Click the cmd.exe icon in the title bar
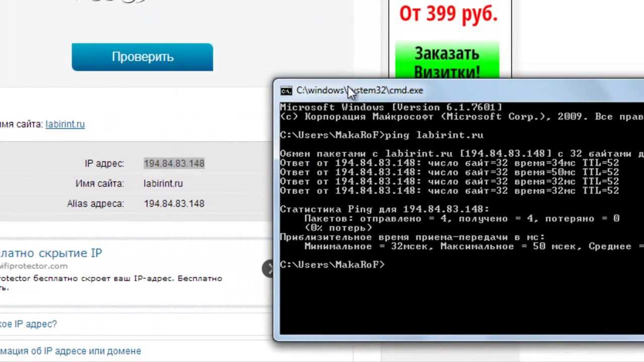Viewport: 644px width, 362px height. 286,90
